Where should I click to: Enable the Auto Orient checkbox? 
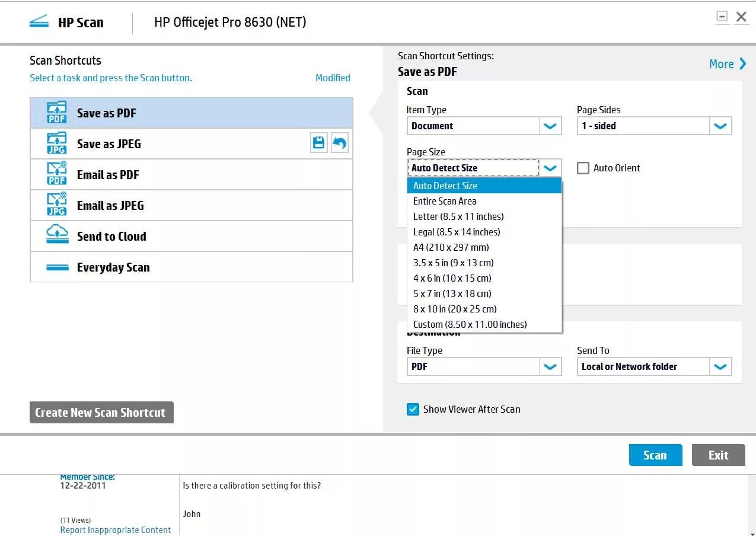coord(583,168)
